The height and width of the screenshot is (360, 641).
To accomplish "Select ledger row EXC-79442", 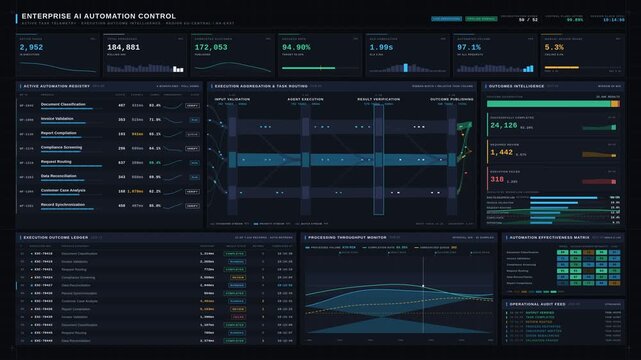I will [157, 325].
